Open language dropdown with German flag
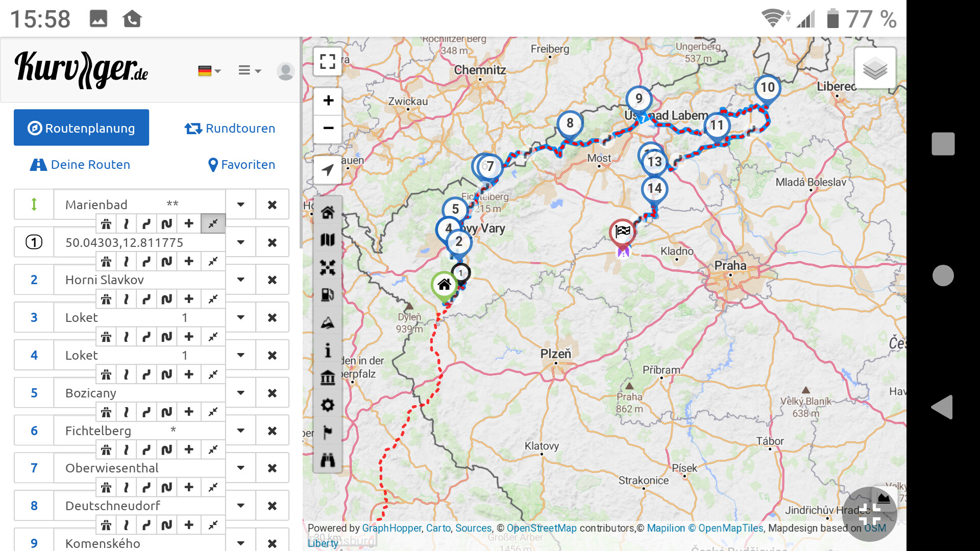This screenshot has height=551, width=980. point(209,71)
